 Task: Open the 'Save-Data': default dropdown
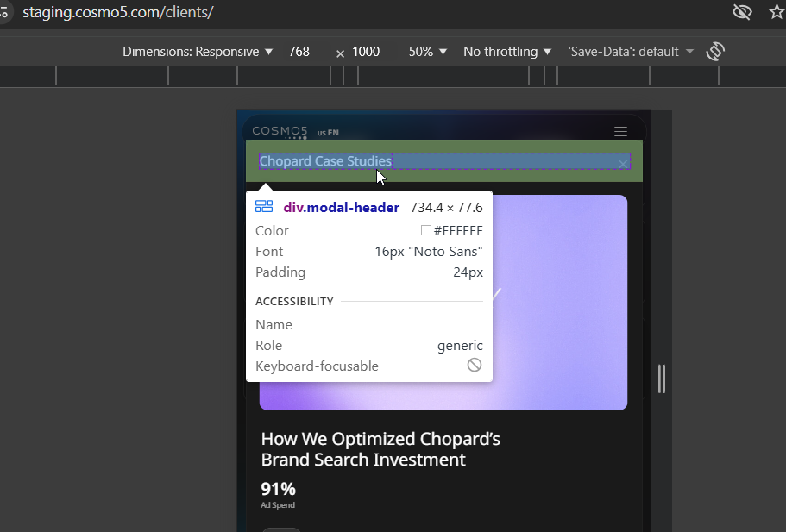click(x=631, y=52)
